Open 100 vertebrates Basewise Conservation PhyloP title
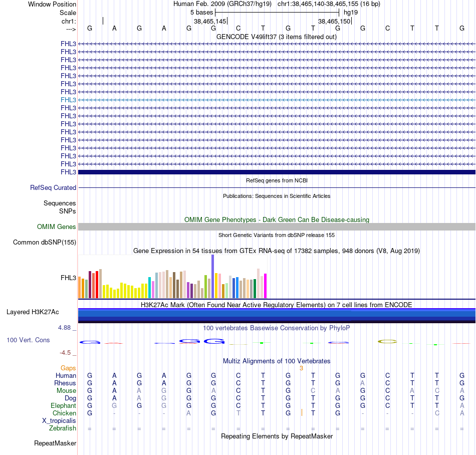Viewport: 476px width, 455px height. click(x=276, y=328)
